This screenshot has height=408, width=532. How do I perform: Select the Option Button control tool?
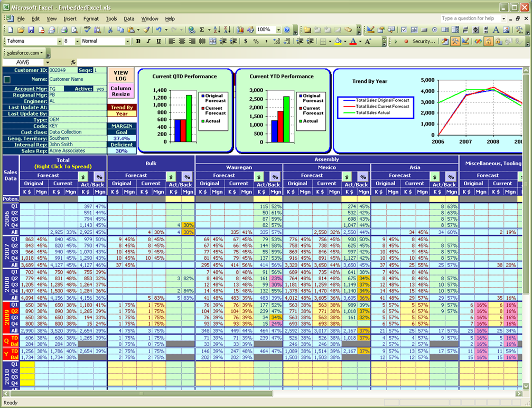(435, 30)
